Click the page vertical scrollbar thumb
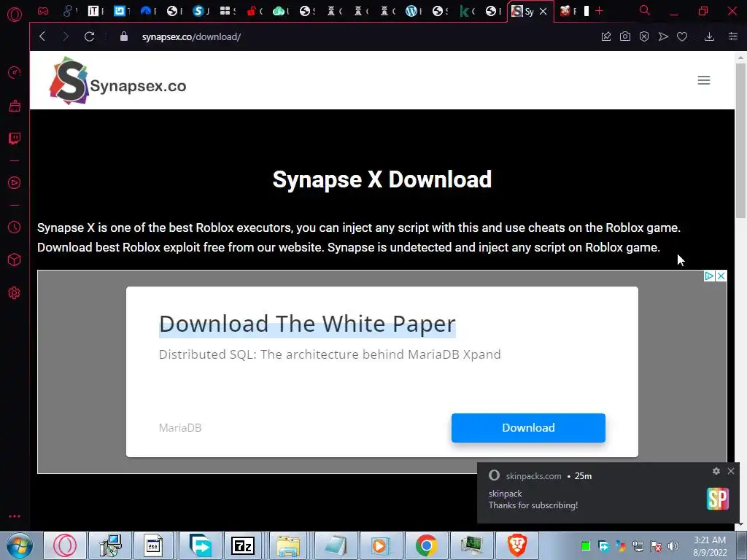This screenshot has height=560, width=747. 740,141
